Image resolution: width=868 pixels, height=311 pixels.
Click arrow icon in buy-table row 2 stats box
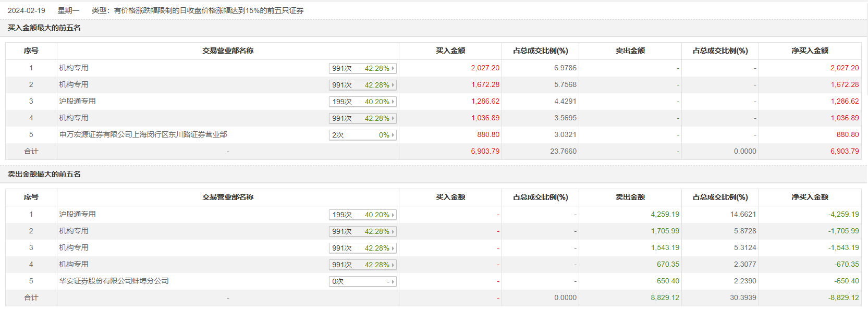pos(393,85)
